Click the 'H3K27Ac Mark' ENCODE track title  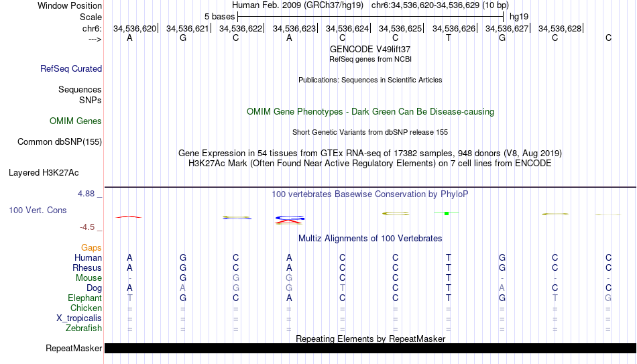click(370, 164)
